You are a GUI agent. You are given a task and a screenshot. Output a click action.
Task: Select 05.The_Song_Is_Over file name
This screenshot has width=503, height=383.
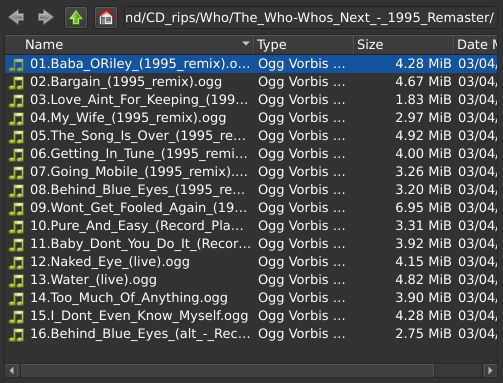tap(138, 136)
